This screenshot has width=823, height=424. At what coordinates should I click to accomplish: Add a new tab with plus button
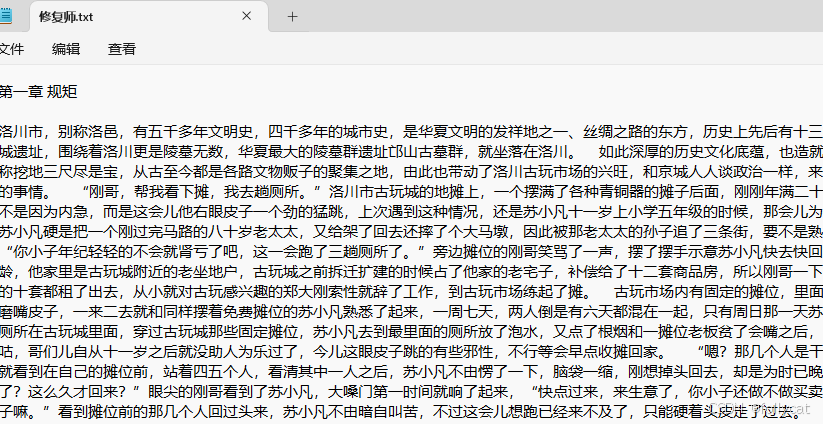coord(292,17)
